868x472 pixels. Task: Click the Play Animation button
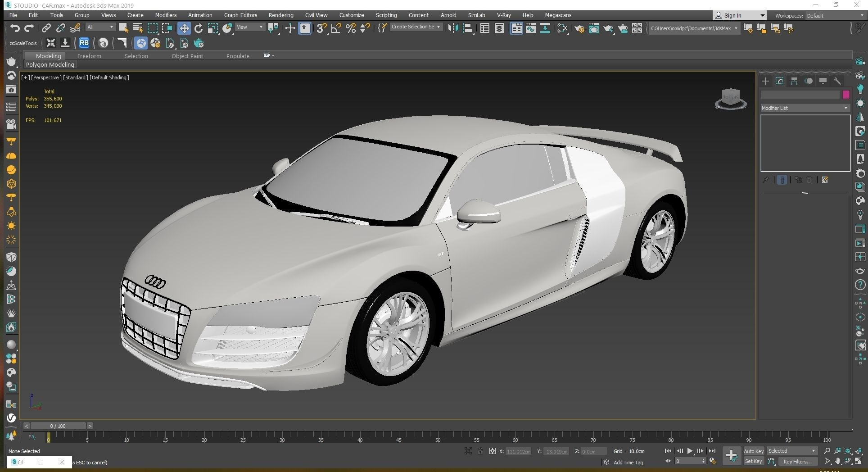click(x=690, y=451)
